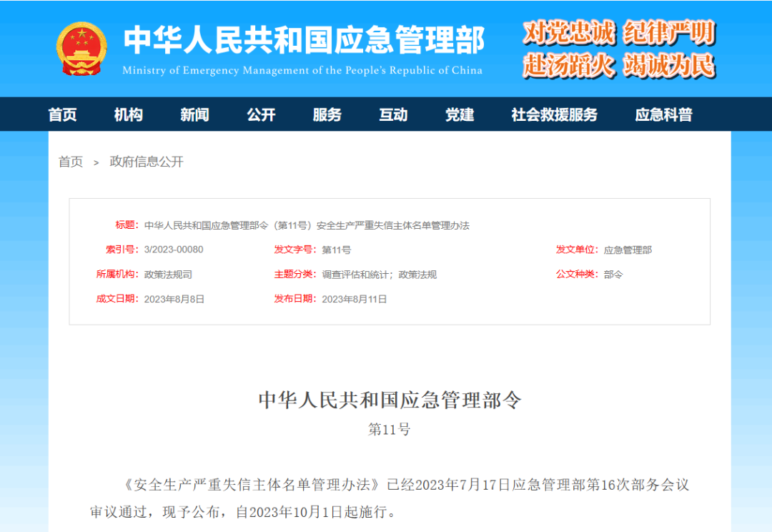Click the heading 中华人民共和国应急管理部令
The width and height of the screenshot is (772, 532).
click(390, 400)
